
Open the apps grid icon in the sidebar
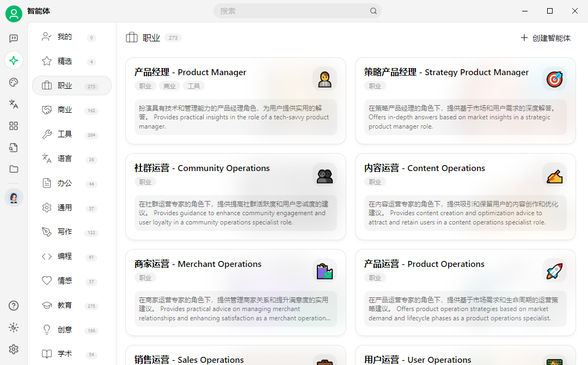(14, 125)
